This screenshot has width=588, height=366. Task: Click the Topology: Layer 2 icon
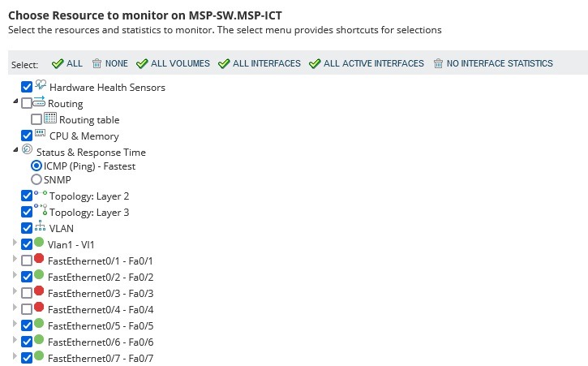[40, 195]
